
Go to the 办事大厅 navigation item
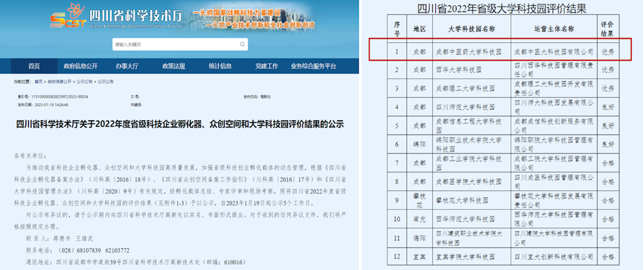127,66
